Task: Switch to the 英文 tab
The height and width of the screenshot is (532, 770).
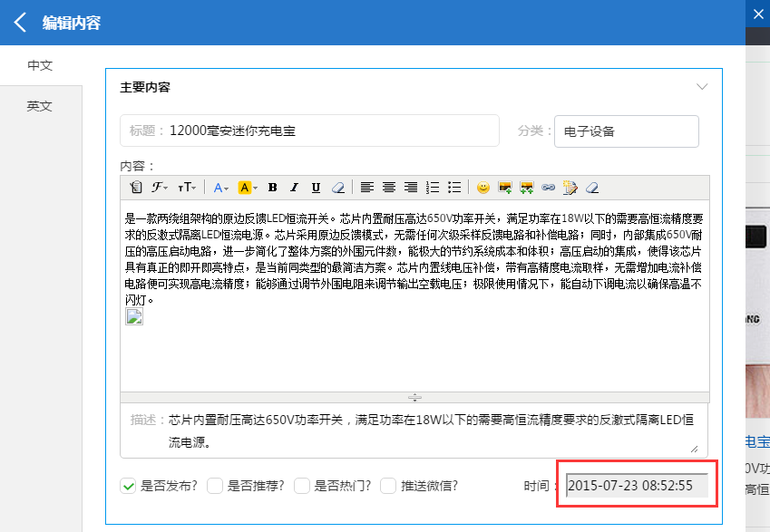Action: pyautogui.click(x=40, y=106)
